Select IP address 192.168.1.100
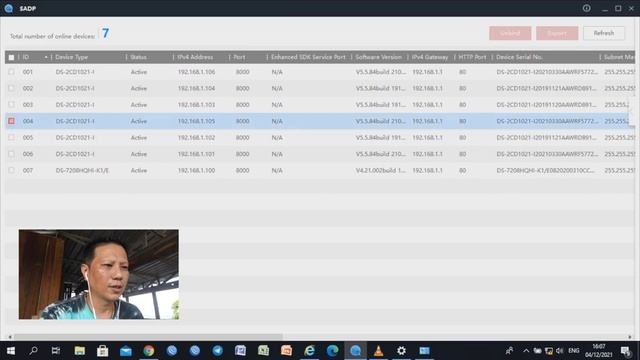 (196, 170)
